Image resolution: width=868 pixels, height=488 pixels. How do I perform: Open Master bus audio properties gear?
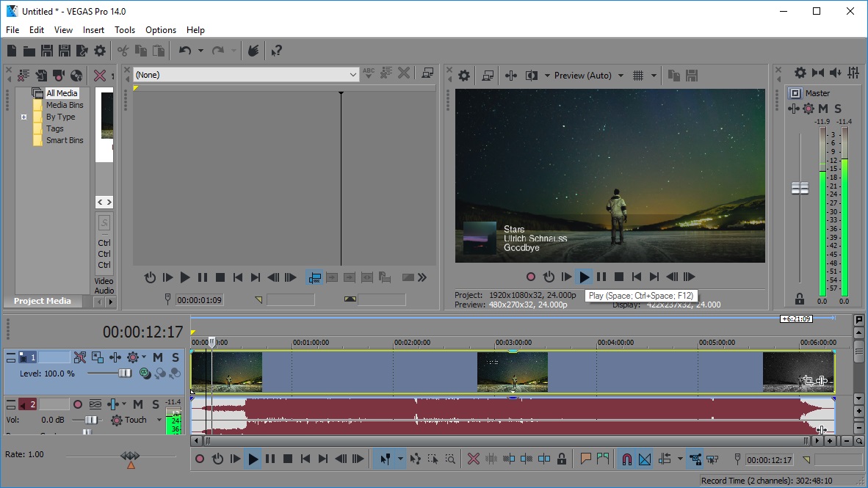tap(800, 73)
